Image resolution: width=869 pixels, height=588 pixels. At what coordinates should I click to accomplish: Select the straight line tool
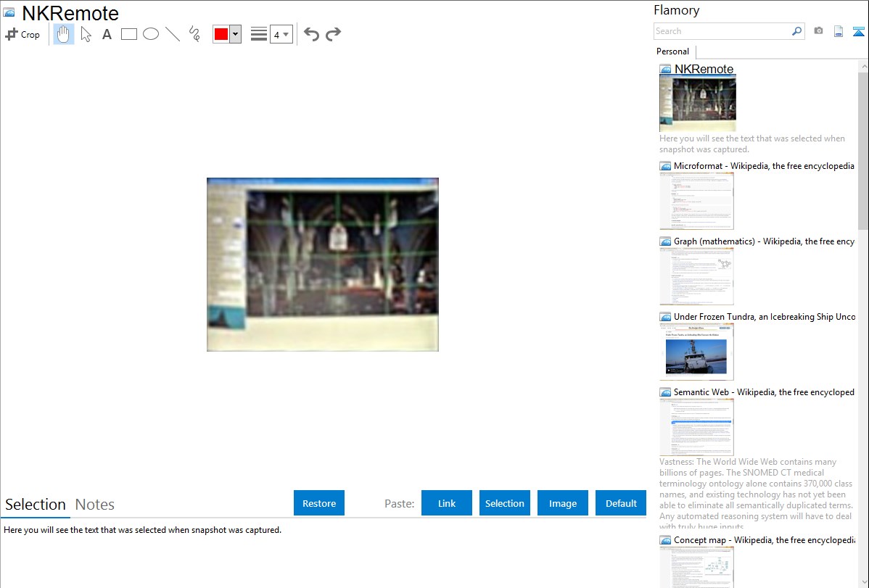click(x=173, y=34)
